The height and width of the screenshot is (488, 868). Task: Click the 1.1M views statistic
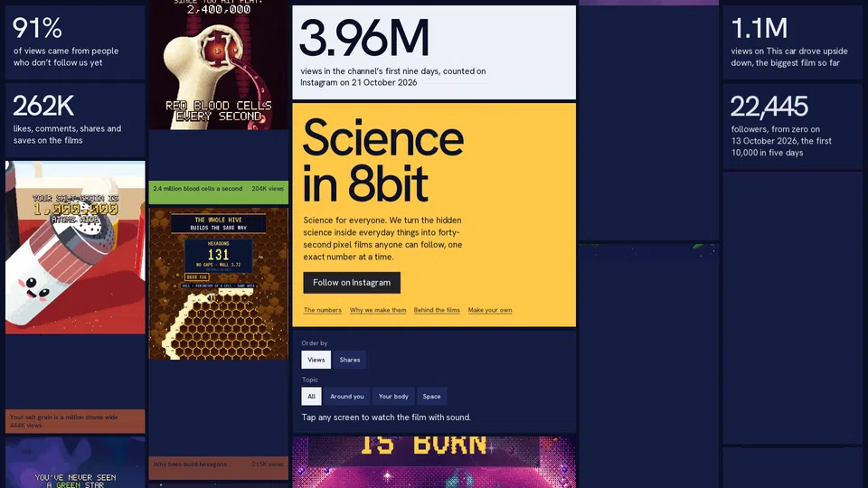coord(792,42)
